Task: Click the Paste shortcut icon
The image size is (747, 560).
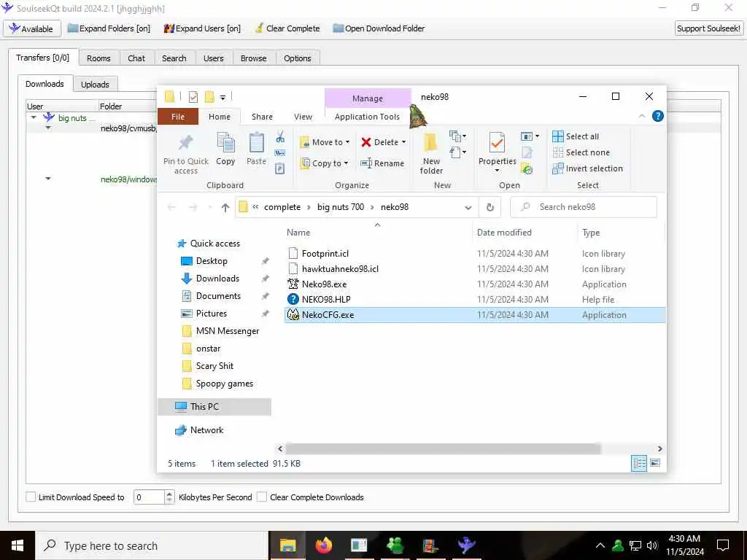Action: tap(280, 168)
